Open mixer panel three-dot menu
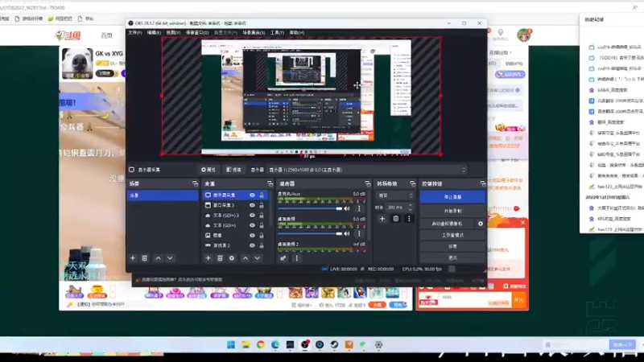644x362 pixels. coord(296,258)
